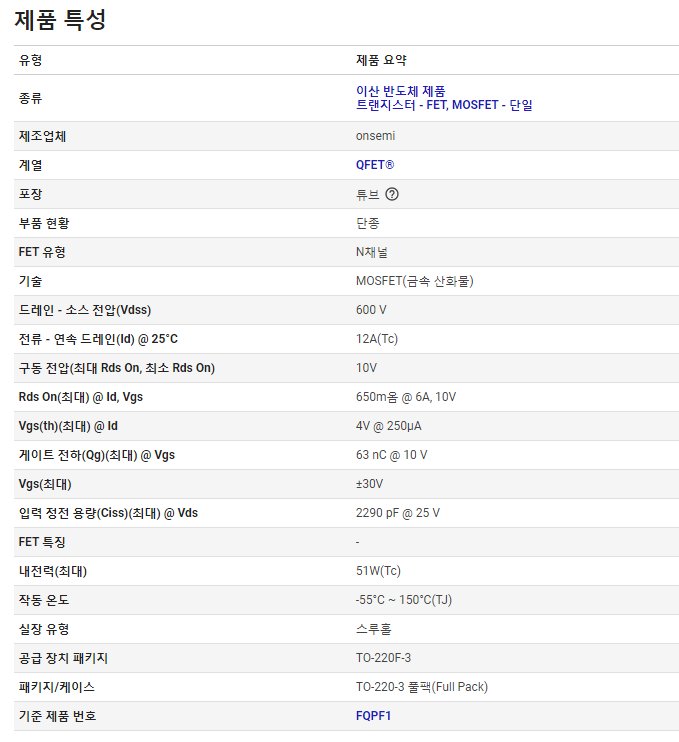Select the 구동 전압 row label

[116, 368]
